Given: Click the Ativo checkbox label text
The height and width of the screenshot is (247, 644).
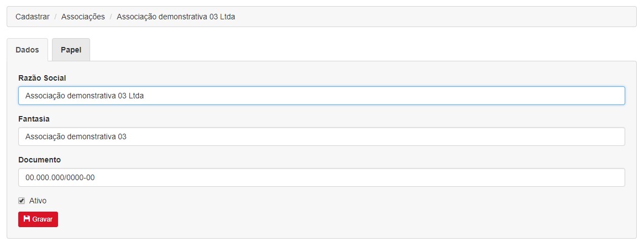Looking at the screenshot, I should [38, 201].
